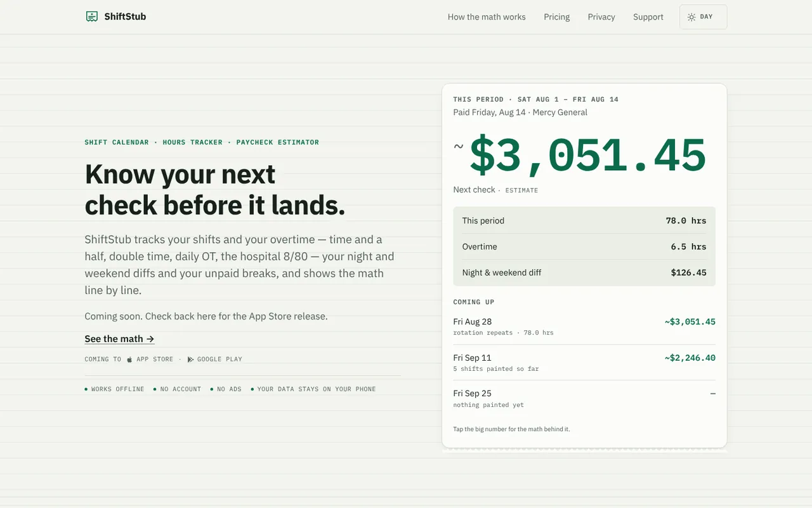Click the Coming soon App Store release sentence

click(206, 316)
